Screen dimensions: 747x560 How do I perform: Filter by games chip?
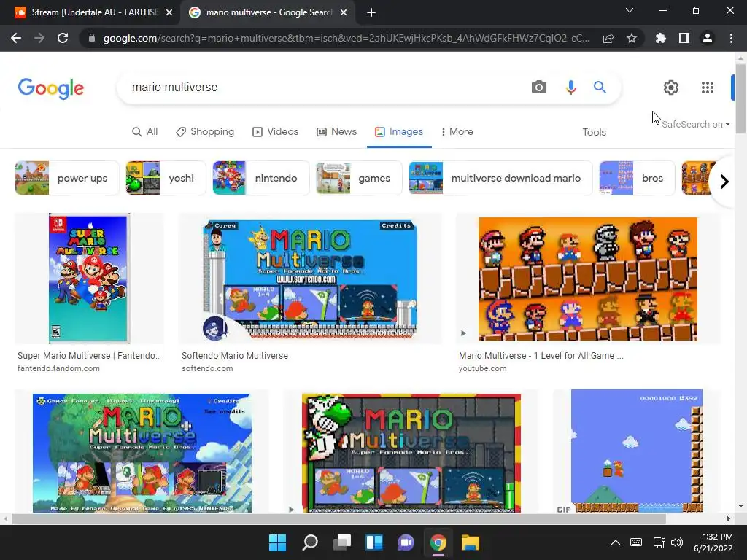359,178
